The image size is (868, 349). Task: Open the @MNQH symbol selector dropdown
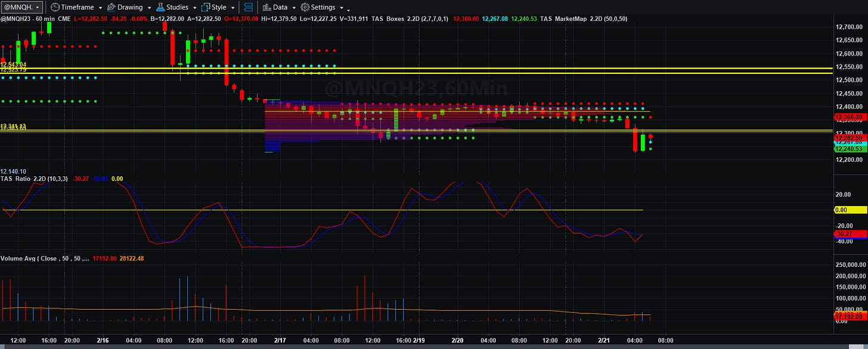[22, 7]
